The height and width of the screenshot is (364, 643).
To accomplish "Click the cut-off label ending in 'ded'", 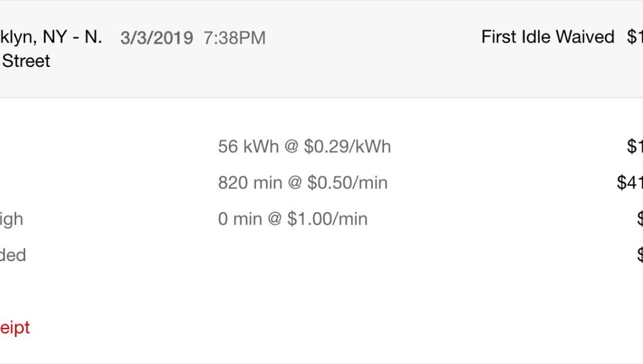I will click(13, 255).
